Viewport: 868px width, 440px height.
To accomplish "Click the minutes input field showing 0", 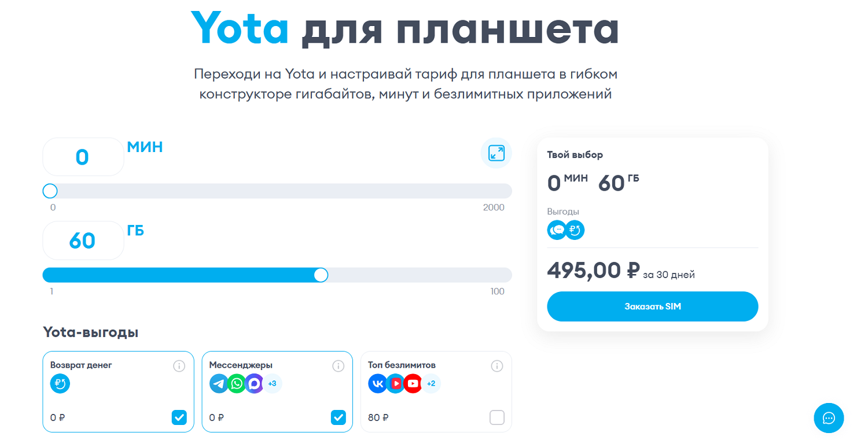I will pos(83,156).
